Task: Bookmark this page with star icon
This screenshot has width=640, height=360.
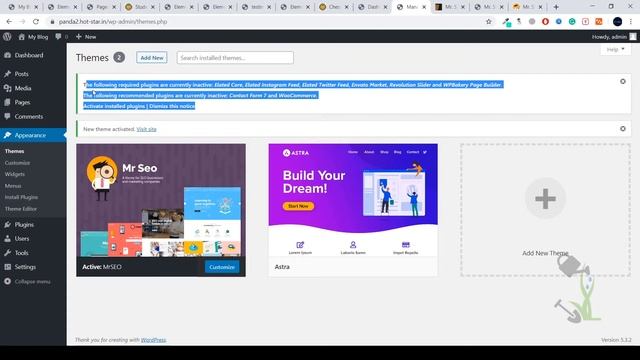Action: [x=489, y=22]
